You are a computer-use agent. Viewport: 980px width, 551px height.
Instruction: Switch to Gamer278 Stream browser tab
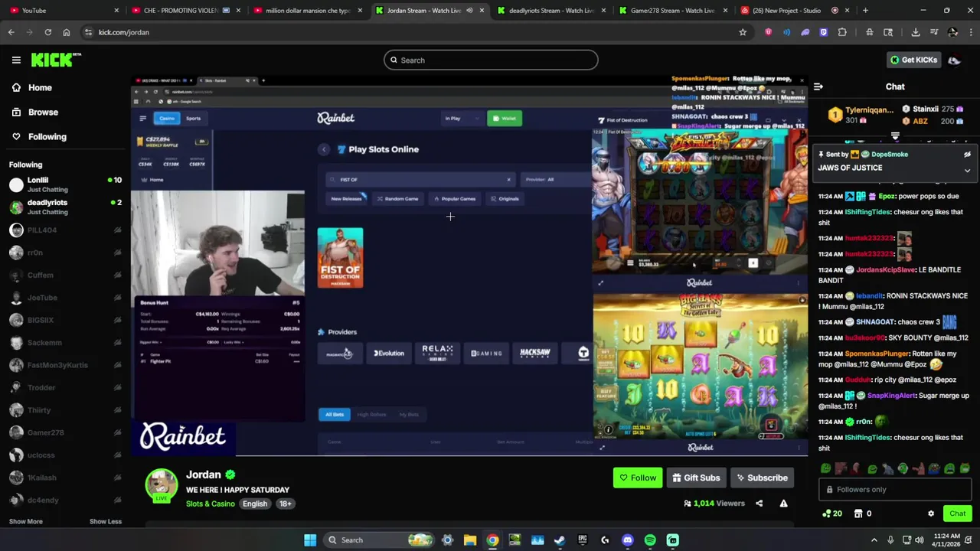coord(672,11)
